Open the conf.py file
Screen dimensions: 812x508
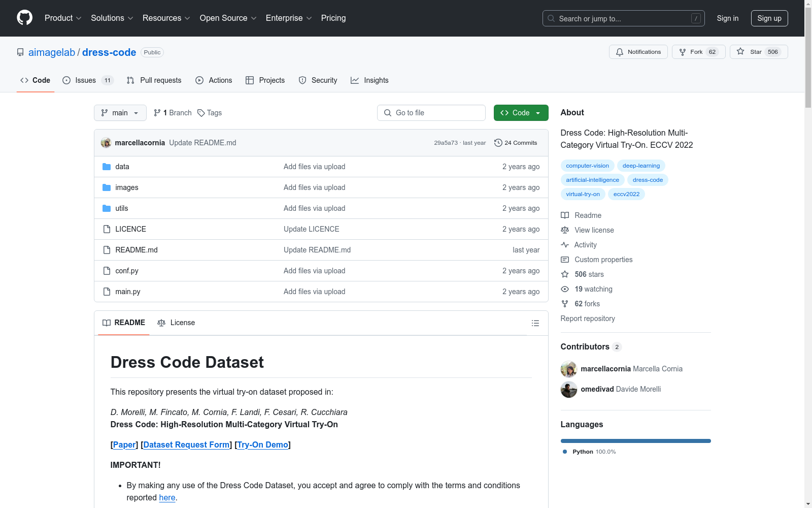126,271
